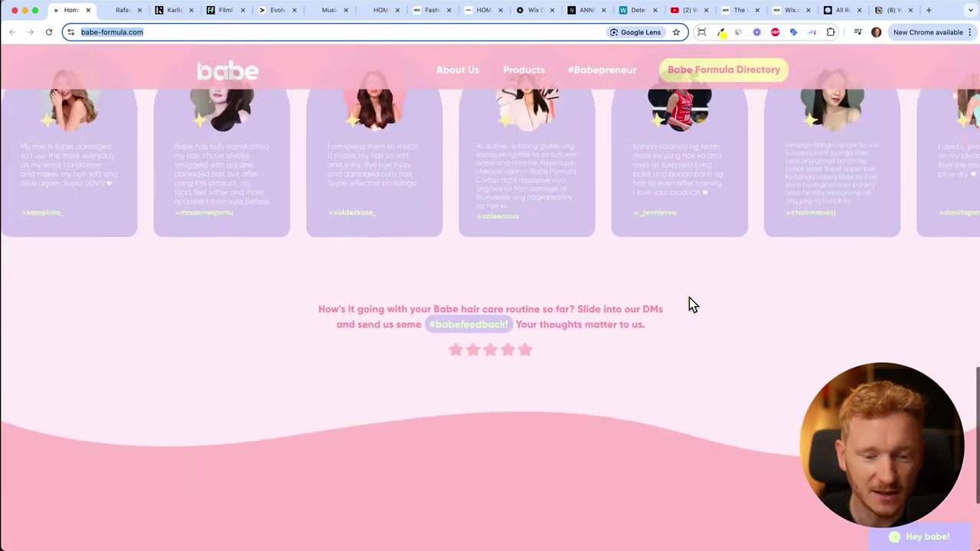Click 'My hair is super damaged' testimonial text
This screenshot has height=551, width=980.
tap(67, 165)
